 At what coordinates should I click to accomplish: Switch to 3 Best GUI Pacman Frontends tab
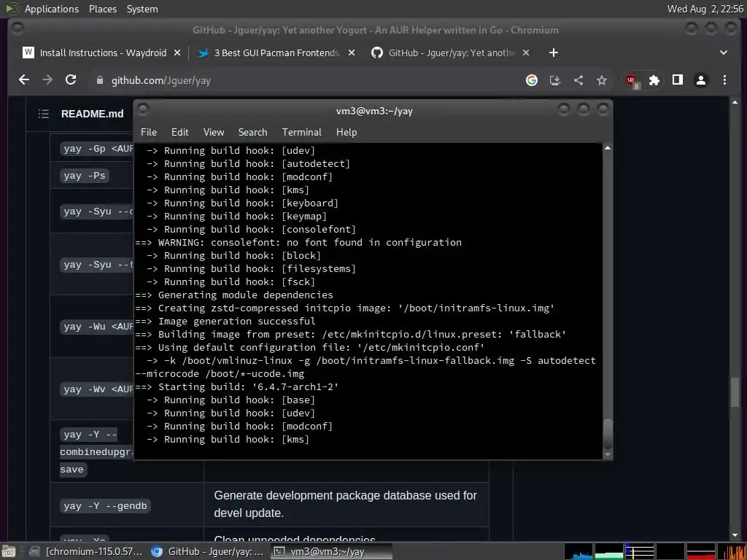[x=276, y=52]
